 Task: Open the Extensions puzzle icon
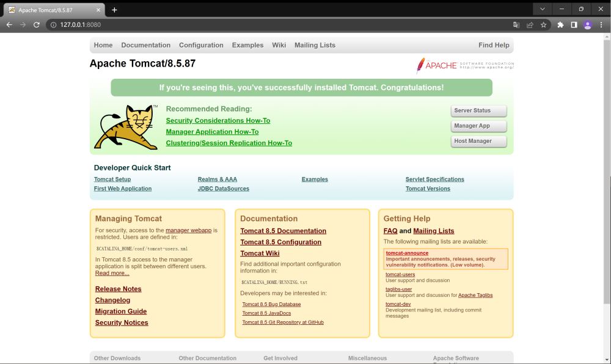click(560, 24)
